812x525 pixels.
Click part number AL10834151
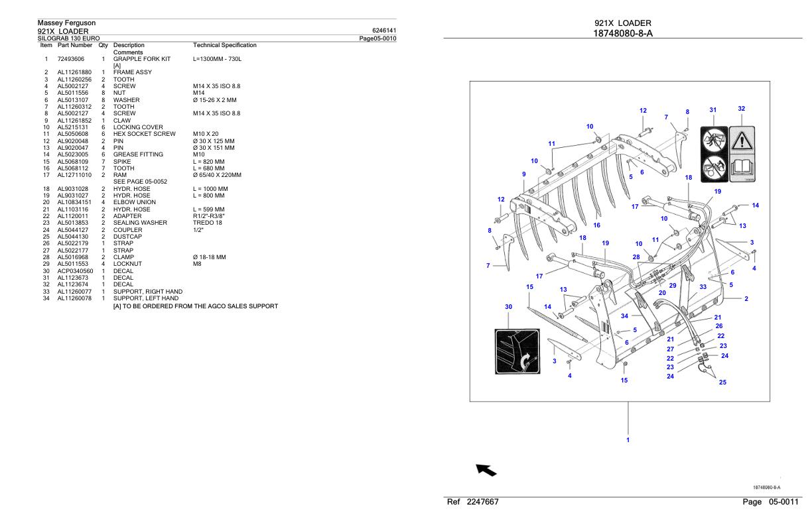tap(74, 202)
